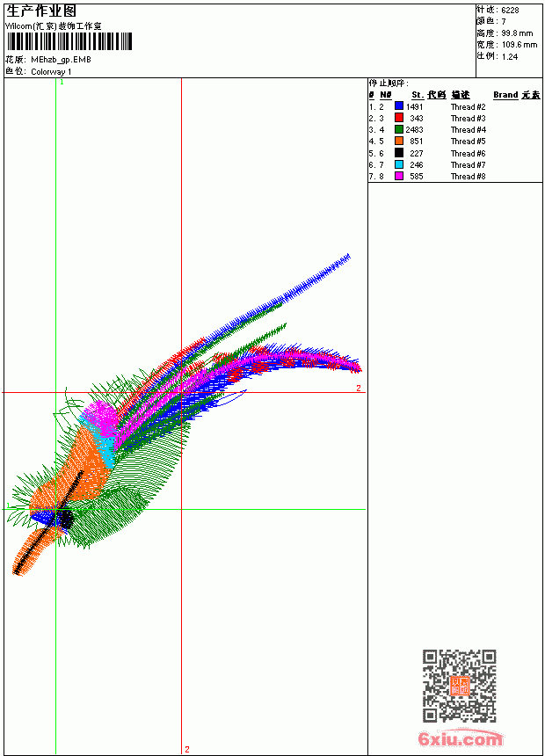Click the green marker 1 at top
The height and width of the screenshot is (756, 545).
click(x=62, y=82)
